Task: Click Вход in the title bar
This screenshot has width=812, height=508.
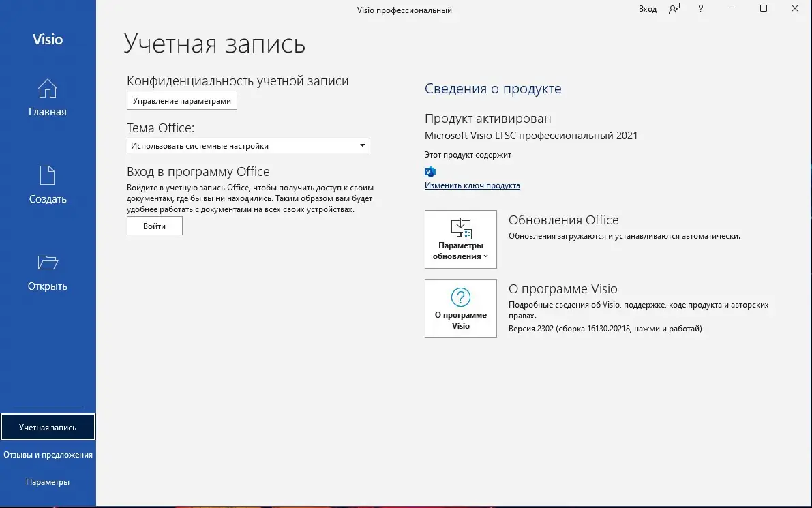Action: pyautogui.click(x=646, y=9)
